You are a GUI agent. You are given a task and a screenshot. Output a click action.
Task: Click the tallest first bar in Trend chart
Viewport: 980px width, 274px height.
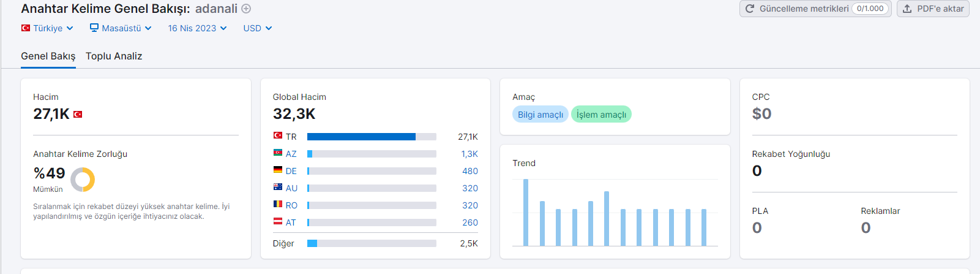click(526, 212)
